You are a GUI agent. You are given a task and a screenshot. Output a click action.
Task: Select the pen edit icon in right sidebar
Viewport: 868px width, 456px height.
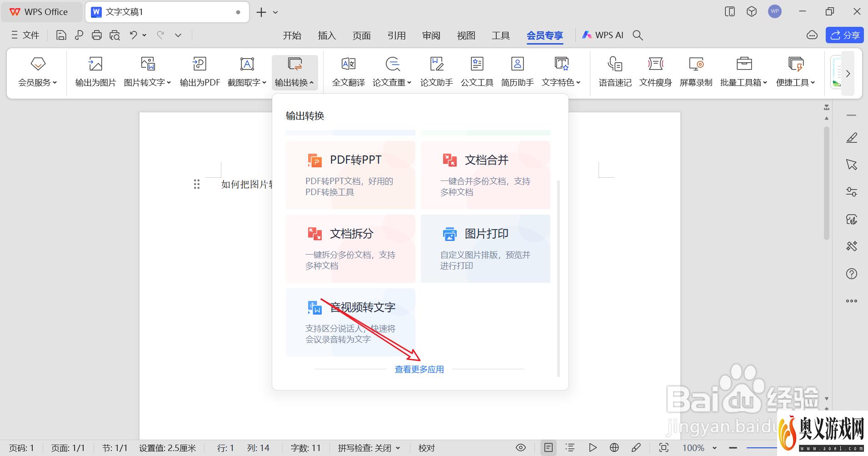point(852,138)
